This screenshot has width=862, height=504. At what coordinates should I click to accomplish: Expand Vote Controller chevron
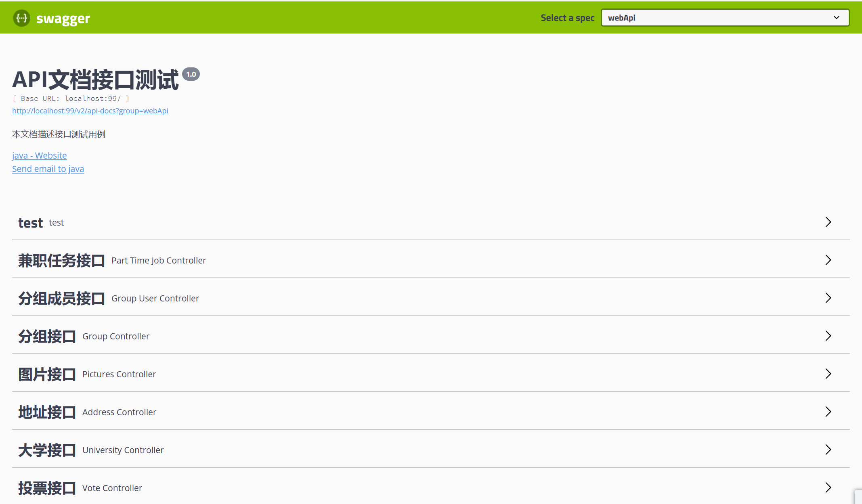[x=828, y=487]
